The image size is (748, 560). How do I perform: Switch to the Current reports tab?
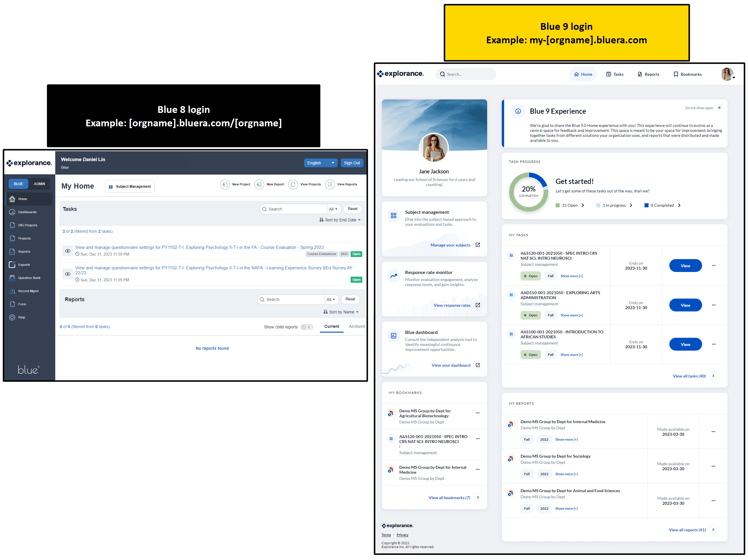332,327
